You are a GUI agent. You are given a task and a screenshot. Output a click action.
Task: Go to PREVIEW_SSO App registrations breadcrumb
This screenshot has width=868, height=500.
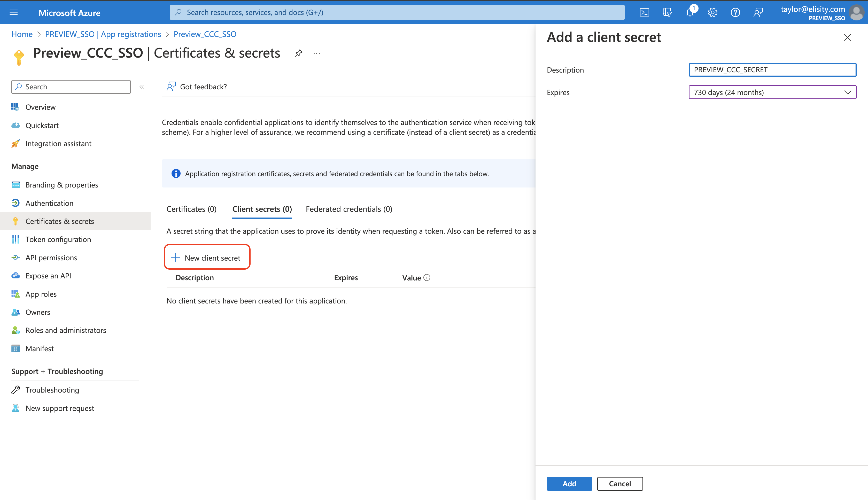pos(103,34)
